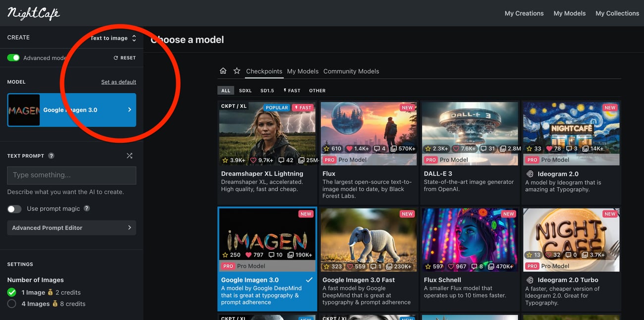This screenshot has height=320, width=644.
Task: Click heart 797 on Google Imagen 3.0 card
Action: pyautogui.click(x=254, y=255)
